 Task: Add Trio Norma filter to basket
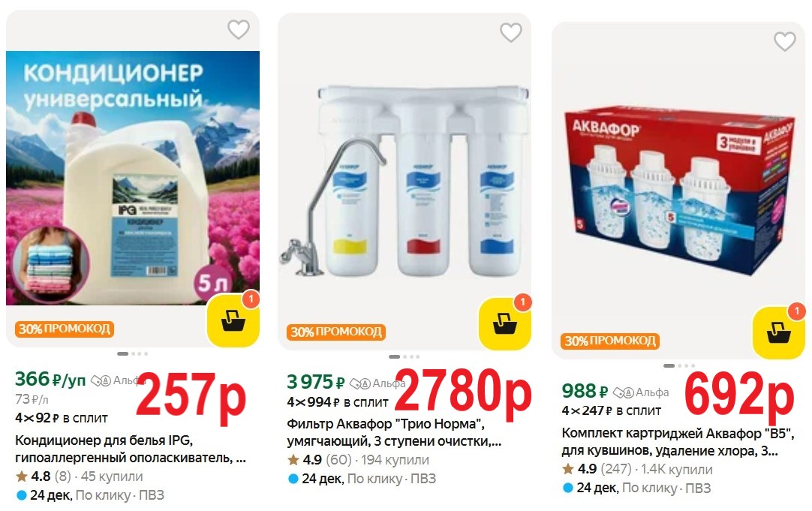click(505, 323)
